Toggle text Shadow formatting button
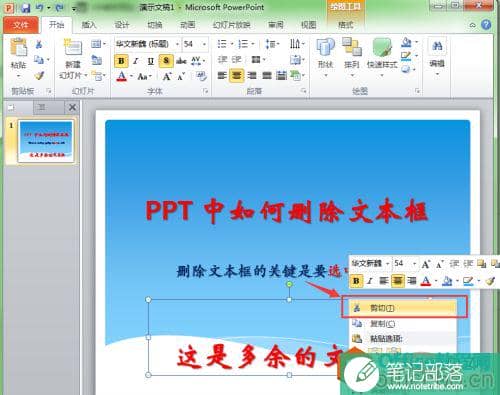Screen dimensions: 500x395 tap(166, 61)
